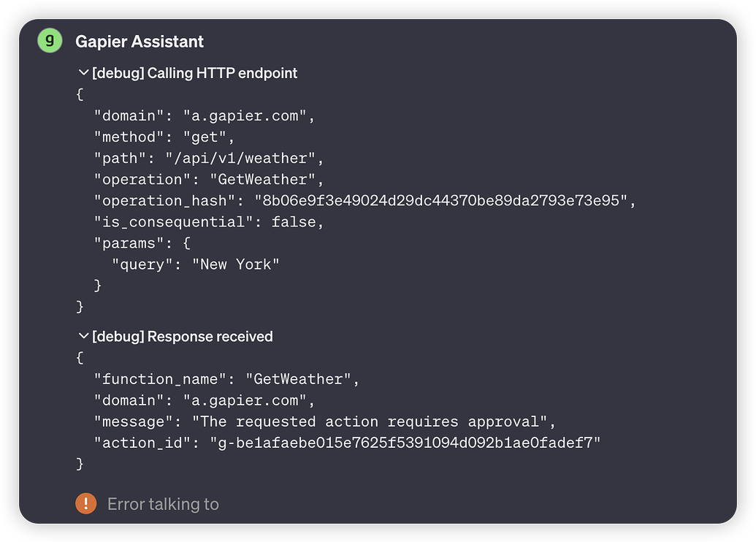756x542 pixels.
Task: Collapse the Calling HTTP endpoint debug section
Action: (x=83, y=73)
